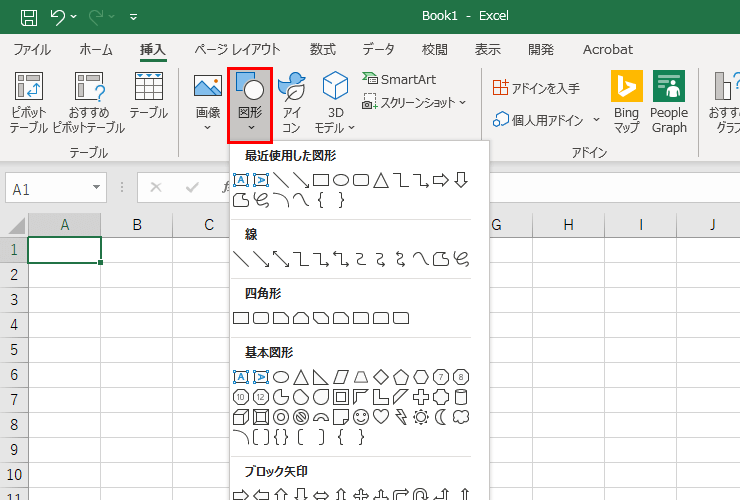Switch to the ホーム tab

96,50
